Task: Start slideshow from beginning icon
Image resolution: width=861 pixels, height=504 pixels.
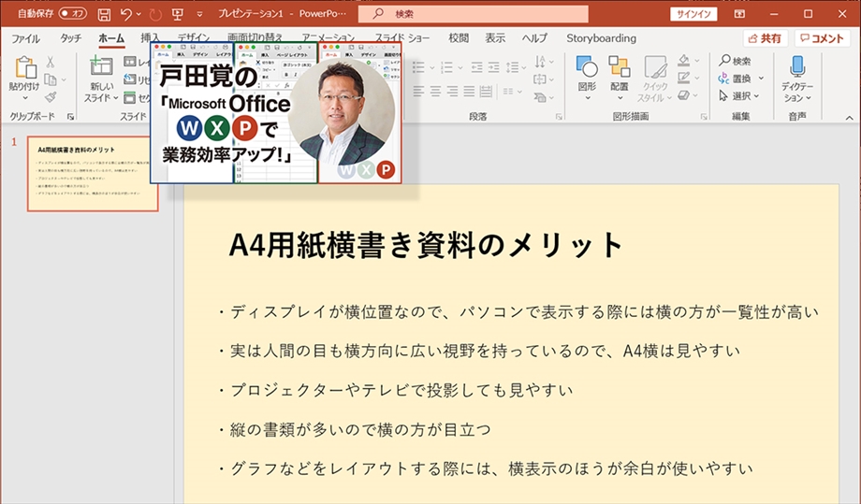Action: click(x=177, y=14)
